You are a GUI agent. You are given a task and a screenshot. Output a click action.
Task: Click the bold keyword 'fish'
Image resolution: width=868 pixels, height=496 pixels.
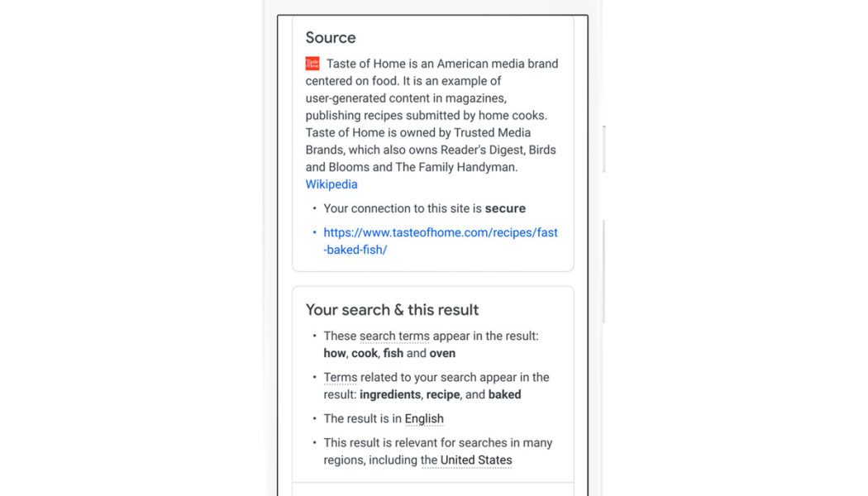[393, 353]
